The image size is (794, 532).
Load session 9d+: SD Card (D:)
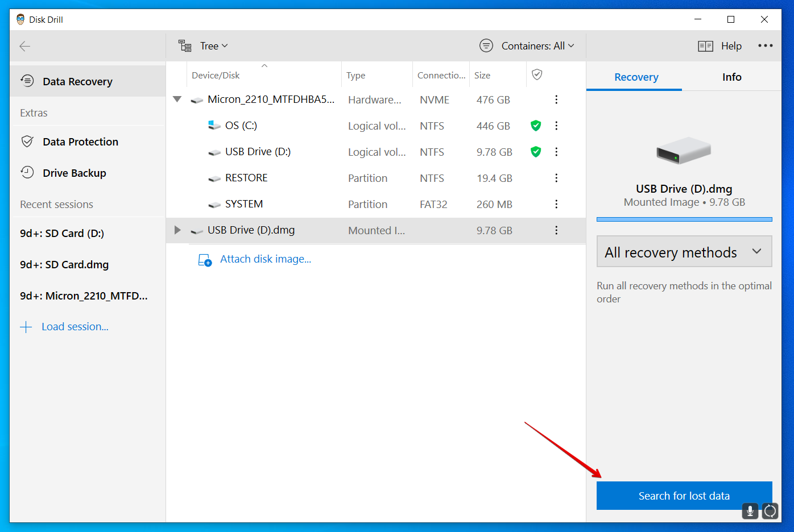[62, 233]
